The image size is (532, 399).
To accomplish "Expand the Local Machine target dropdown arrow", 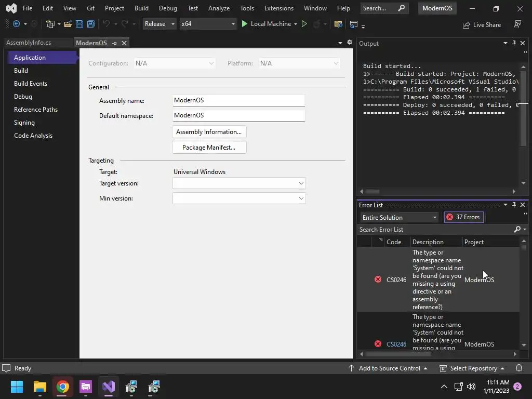I will point(296,24).
